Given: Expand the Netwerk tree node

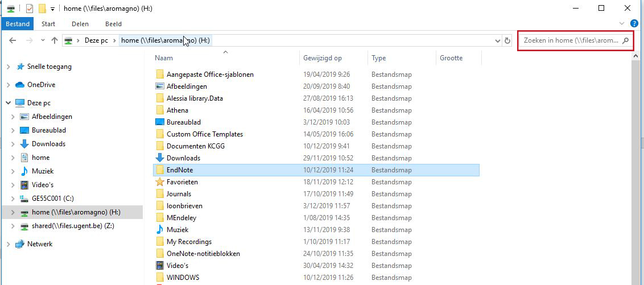Looking at the screenshot, I should click(8, 244).
